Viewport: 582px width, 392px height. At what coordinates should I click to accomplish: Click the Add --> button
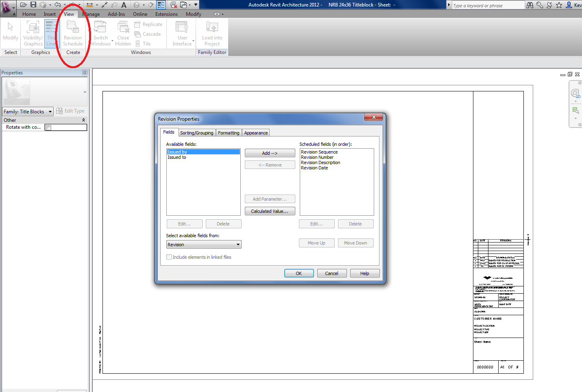270,153
